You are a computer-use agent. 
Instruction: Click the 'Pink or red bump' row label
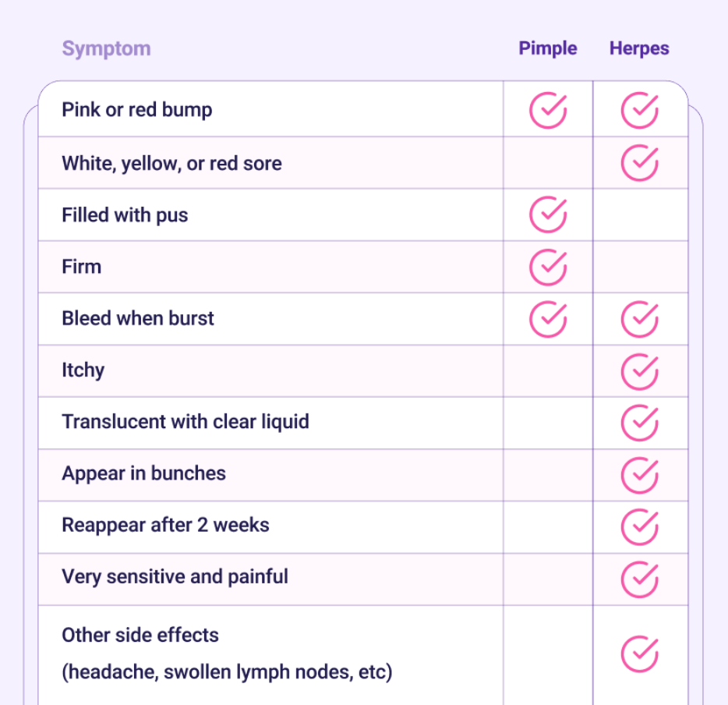137,110
